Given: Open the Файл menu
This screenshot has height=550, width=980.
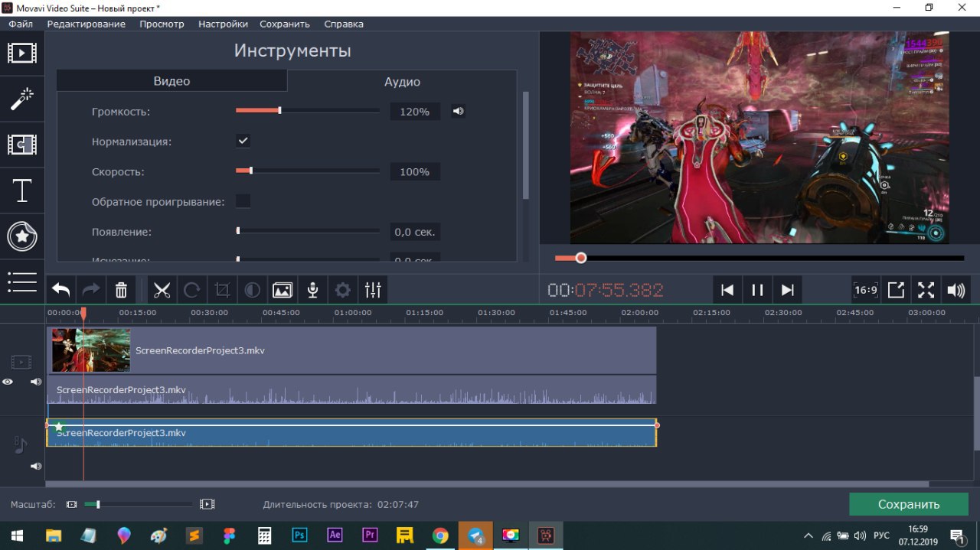Looking at the screenshot, I should click(x=21, y=24).
